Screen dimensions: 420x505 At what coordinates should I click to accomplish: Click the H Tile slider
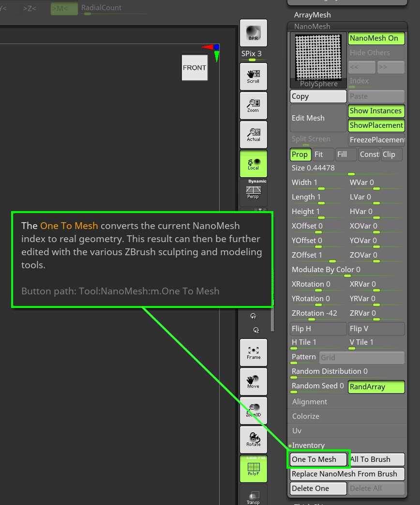(318, 343)
